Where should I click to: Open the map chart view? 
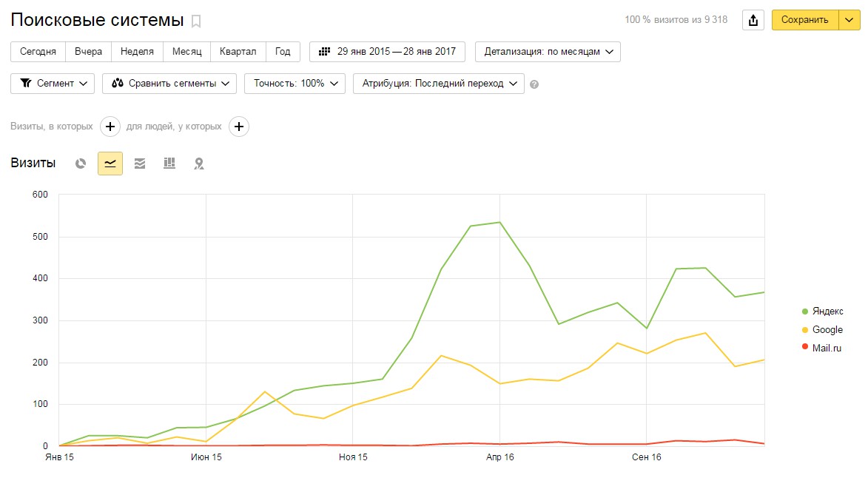[199, 164]
